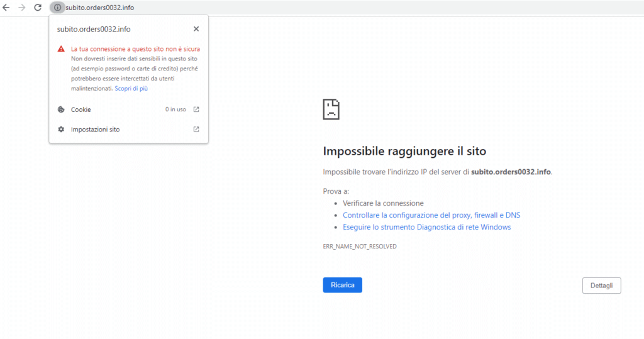This screenshot has height=339, width=644.
Task: Click the popup title subito.orders0032.info
Action: point(94,29)
